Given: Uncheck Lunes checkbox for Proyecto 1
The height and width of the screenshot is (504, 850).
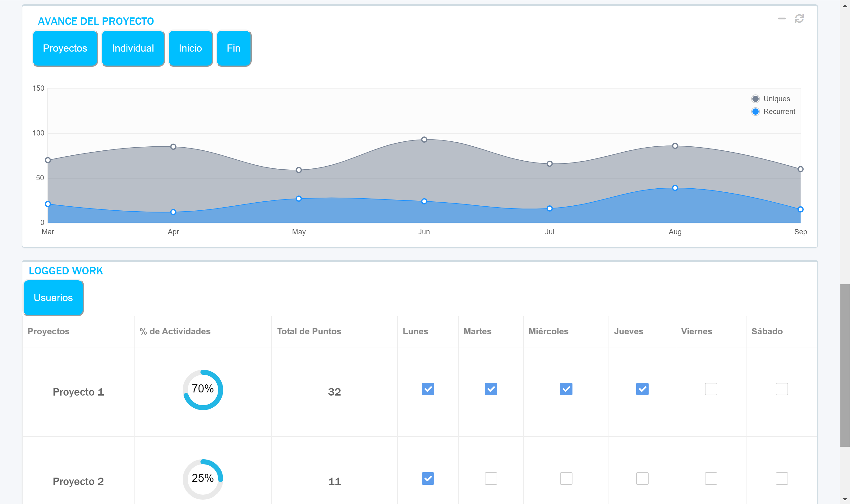Looking at the screenshot, I should [x=428, y=389].
